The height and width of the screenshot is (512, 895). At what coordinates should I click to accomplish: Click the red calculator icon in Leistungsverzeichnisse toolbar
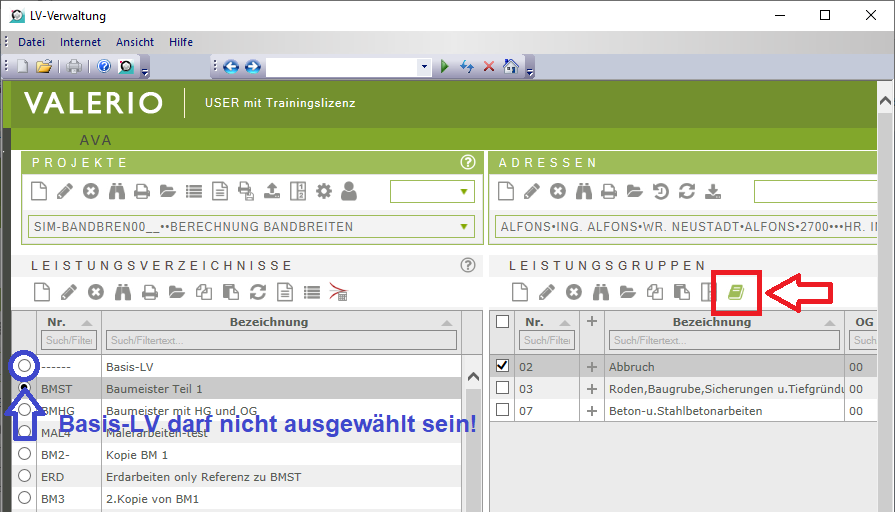point(338,292)
